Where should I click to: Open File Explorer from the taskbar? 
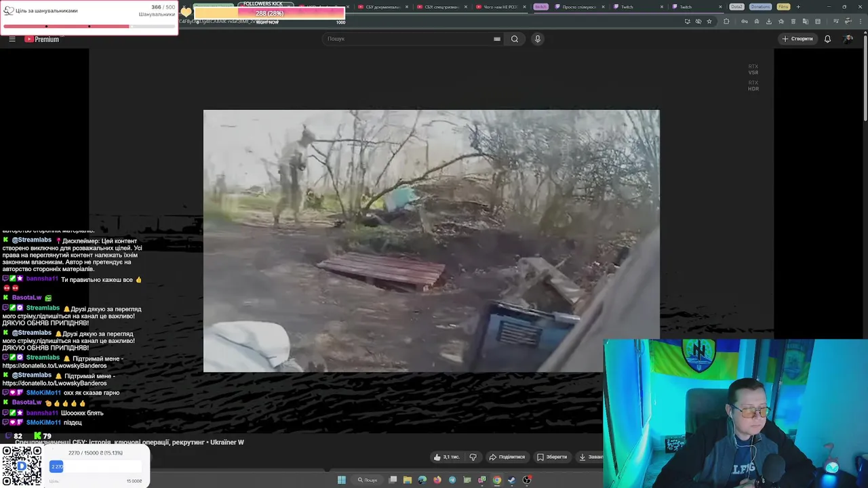[408, 480]
